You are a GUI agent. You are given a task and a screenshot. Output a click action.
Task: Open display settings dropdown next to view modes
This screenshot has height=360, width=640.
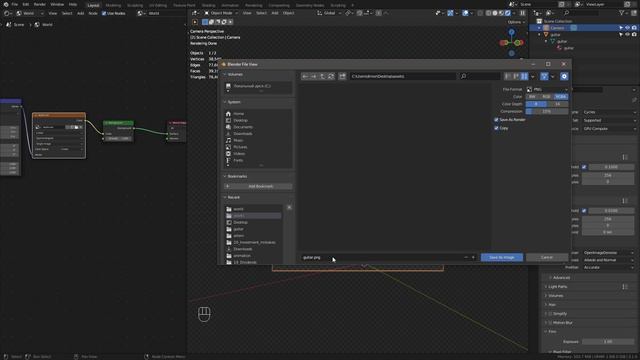click(533, 76)
